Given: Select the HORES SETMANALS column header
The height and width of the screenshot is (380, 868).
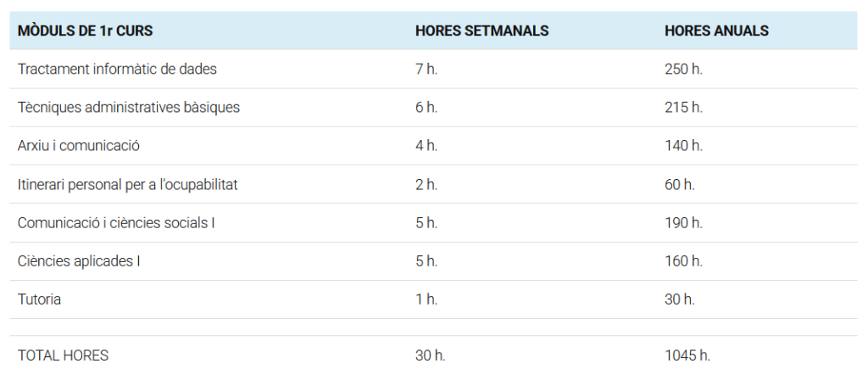Looking at the screenshot, I should (481, 31).
